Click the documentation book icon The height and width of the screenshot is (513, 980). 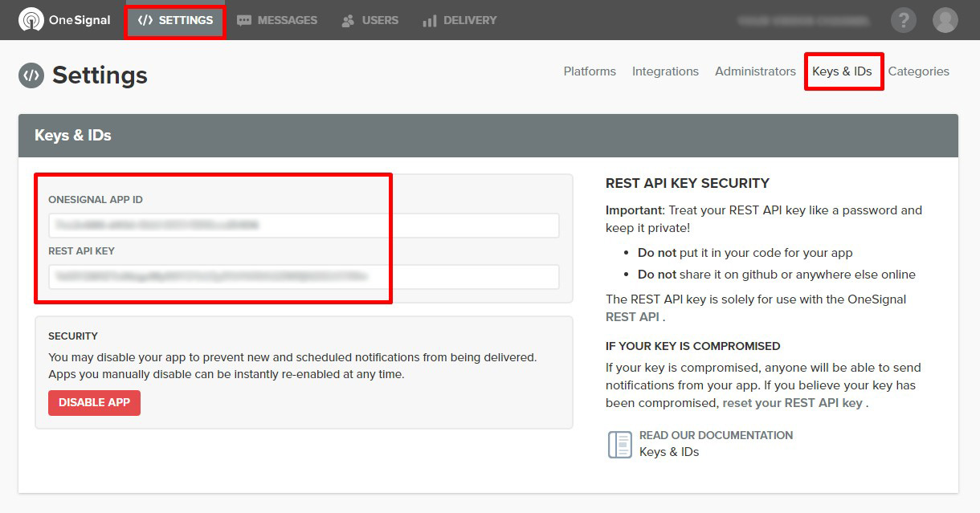coord(619,444)
